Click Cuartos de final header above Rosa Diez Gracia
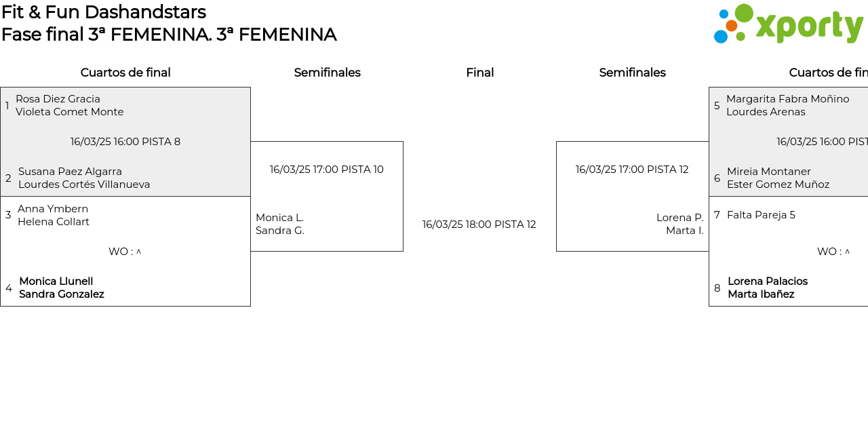The height and width of the screenshot is (428, 868). pyautogui.click(x=125, y=73)
